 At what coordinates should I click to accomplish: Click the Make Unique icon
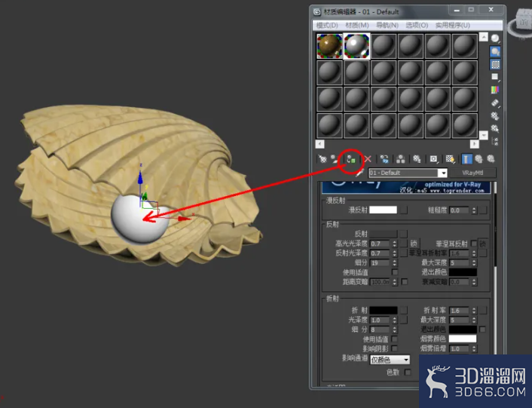[x=401, y=159]
